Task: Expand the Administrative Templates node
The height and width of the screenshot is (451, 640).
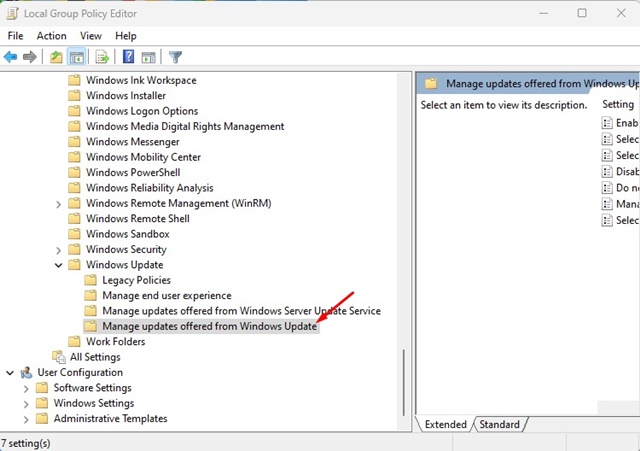Action: pos(26,419)
